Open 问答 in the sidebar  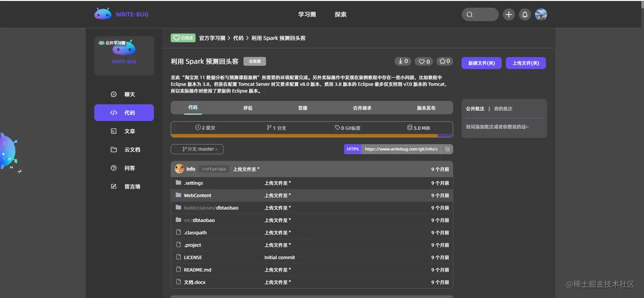124,168
